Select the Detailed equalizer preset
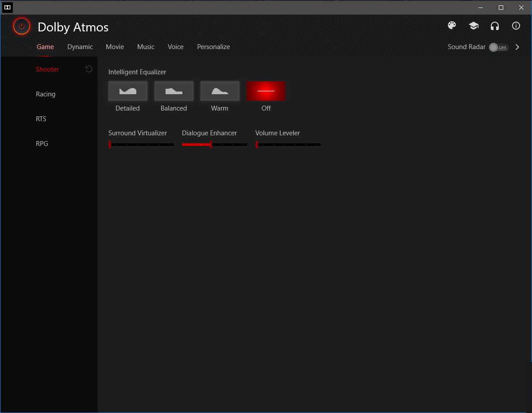 (x=128, y=91)
